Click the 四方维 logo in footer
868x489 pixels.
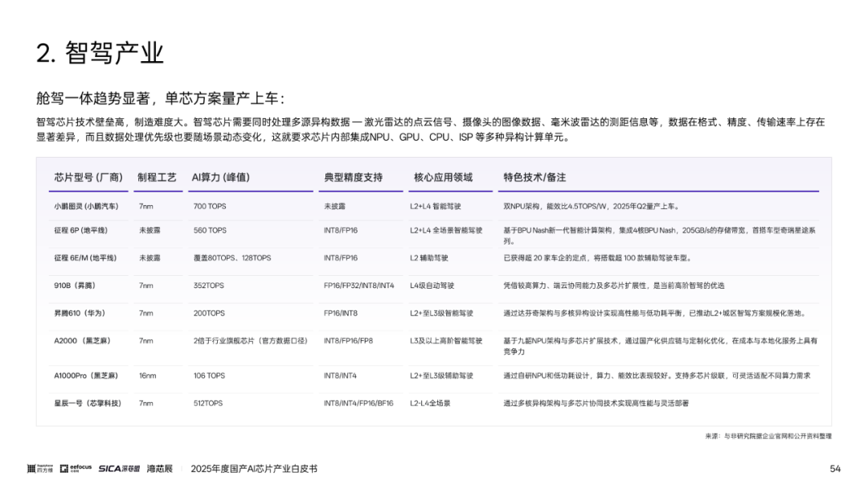pyautogui.click(x=40, y=469)
